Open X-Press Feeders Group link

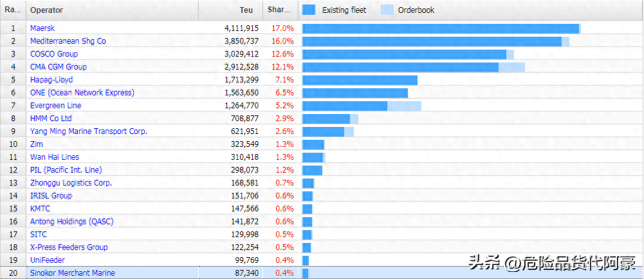pyautogui.click(x=69, y=247)
